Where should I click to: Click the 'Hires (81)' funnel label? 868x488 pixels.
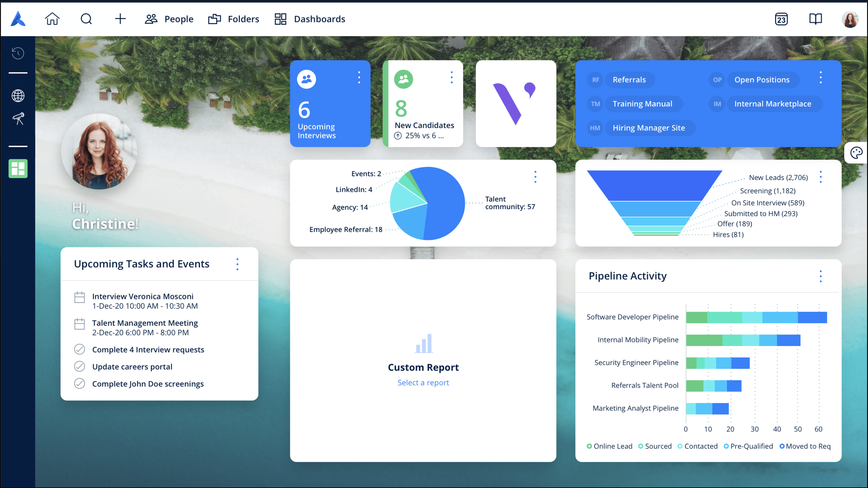(728, 235)
